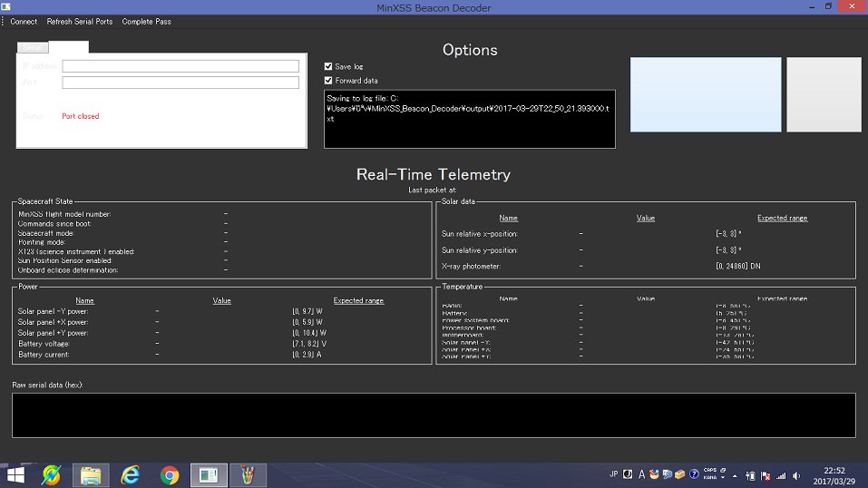Open the Action Center flag icon

point(766,476)
